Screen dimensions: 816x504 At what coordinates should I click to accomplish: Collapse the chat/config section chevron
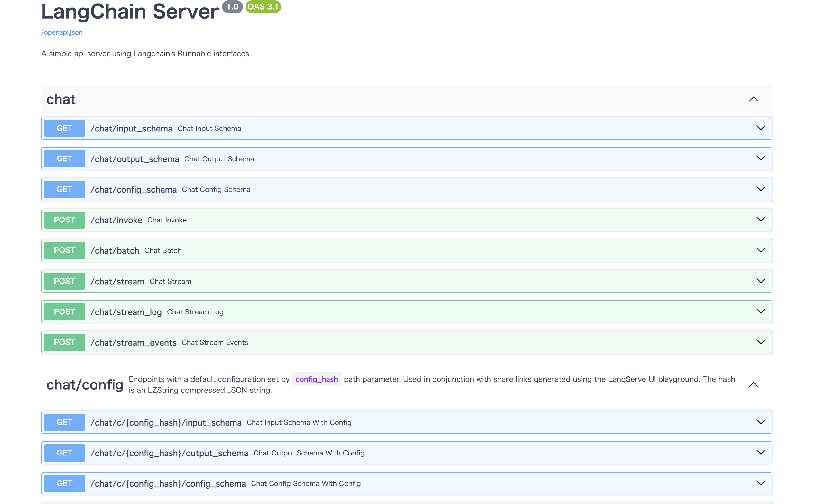[753, 385]
